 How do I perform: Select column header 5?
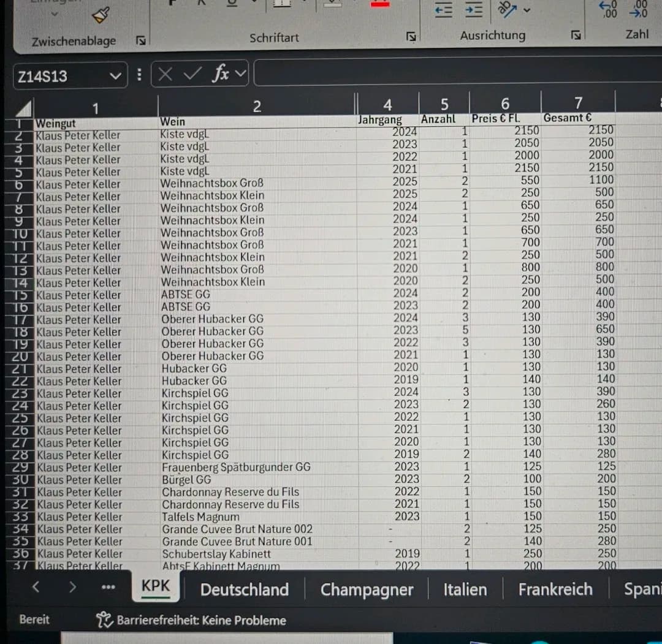pos(444,104)
